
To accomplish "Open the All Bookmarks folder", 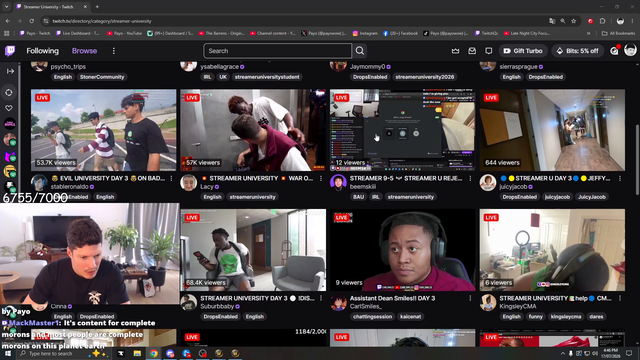I will tap(618, 33).
